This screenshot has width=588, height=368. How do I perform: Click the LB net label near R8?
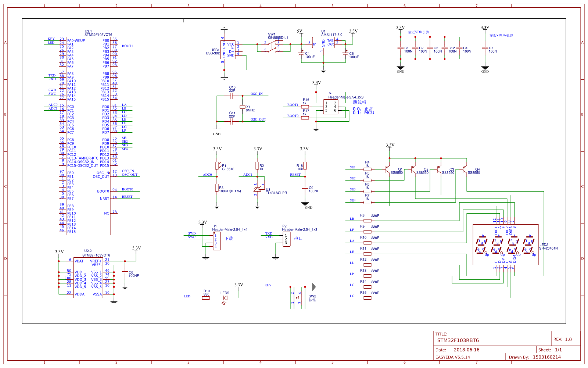coord(352,219)
